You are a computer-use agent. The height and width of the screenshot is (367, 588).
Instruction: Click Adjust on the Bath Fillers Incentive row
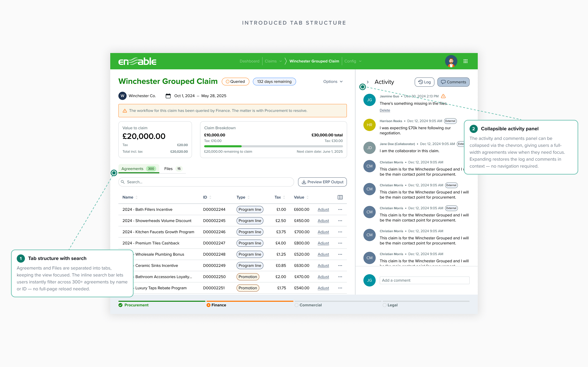(323, 209)
